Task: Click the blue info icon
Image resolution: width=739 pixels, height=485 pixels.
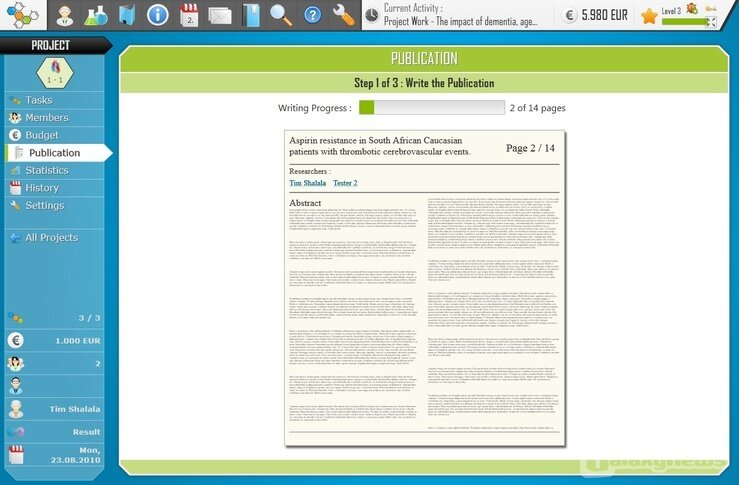Action: (157, 15)
